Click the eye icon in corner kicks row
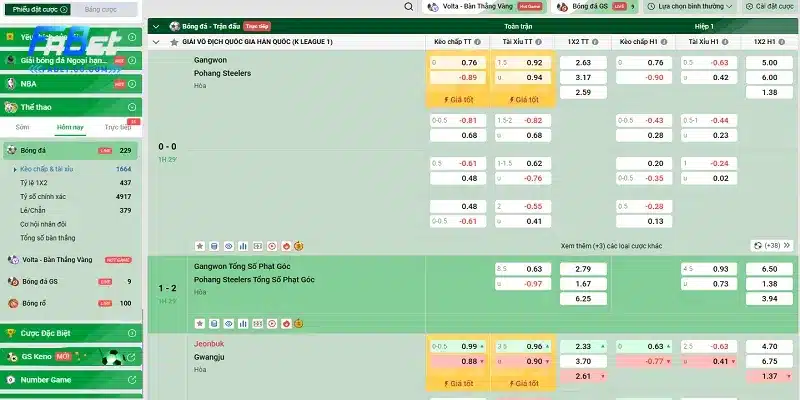800x400 pixels. point(229,323)
